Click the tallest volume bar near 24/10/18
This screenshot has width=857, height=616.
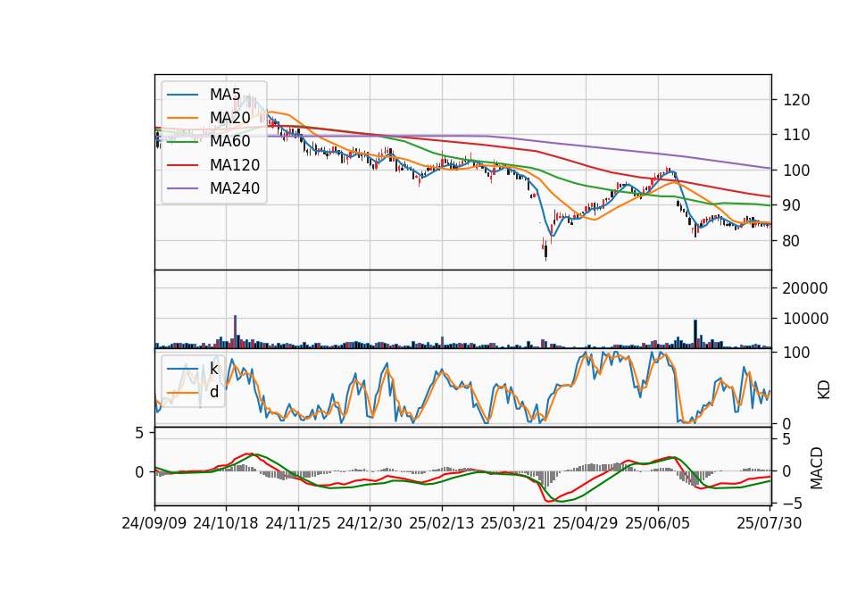[x=235, y=332]
